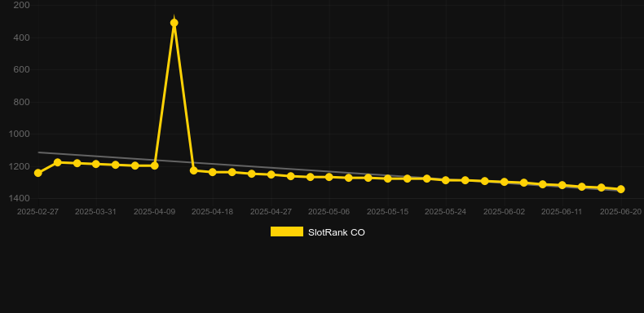
Task: Click the last data point at 2025-06-20
Action: (621, 189)
